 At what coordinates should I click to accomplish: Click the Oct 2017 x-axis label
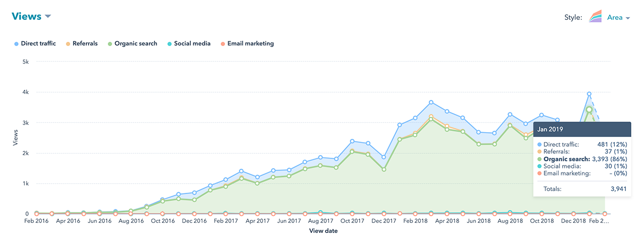tap(353, 221)
